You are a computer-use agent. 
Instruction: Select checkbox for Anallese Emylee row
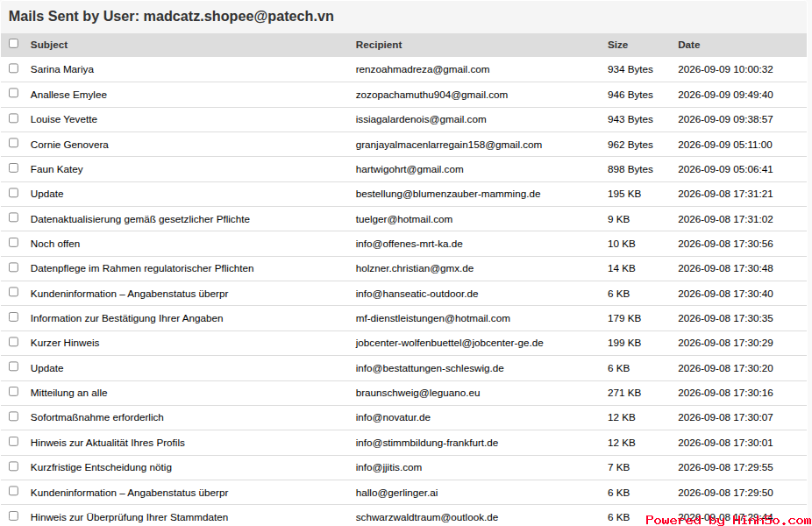(x=13, y=93)
